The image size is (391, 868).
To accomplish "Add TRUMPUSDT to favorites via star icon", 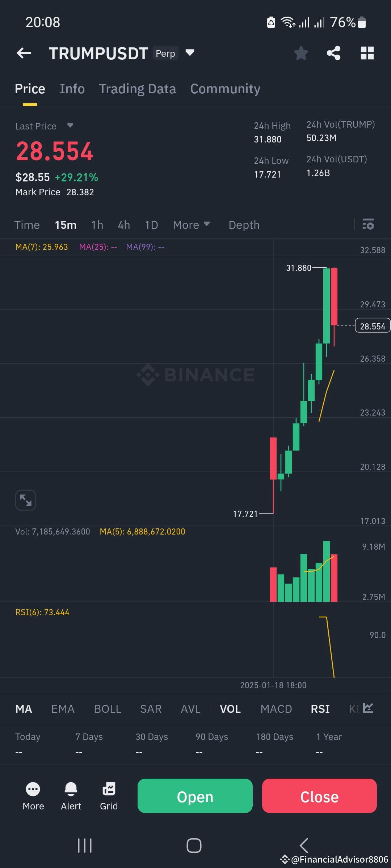I will tap(301, 53).
